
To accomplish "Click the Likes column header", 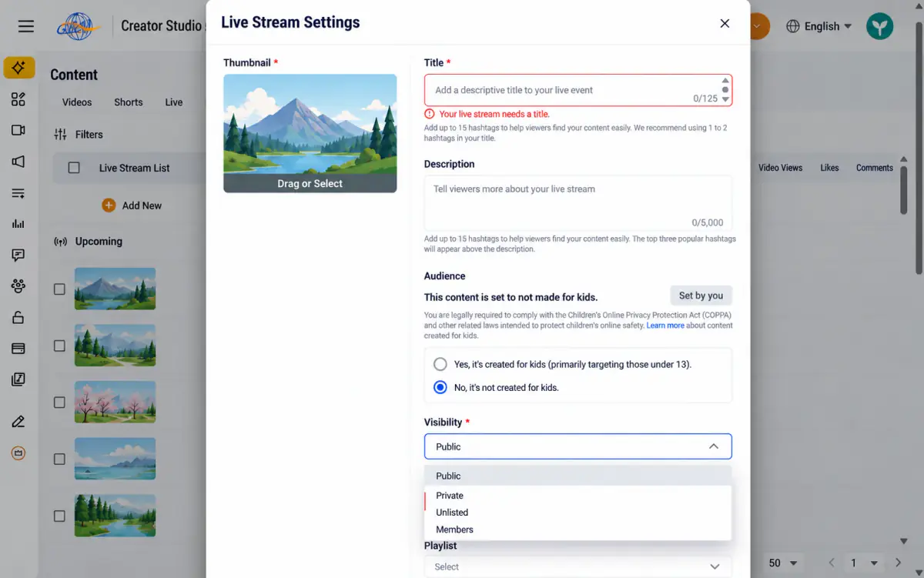I will 829,168.
